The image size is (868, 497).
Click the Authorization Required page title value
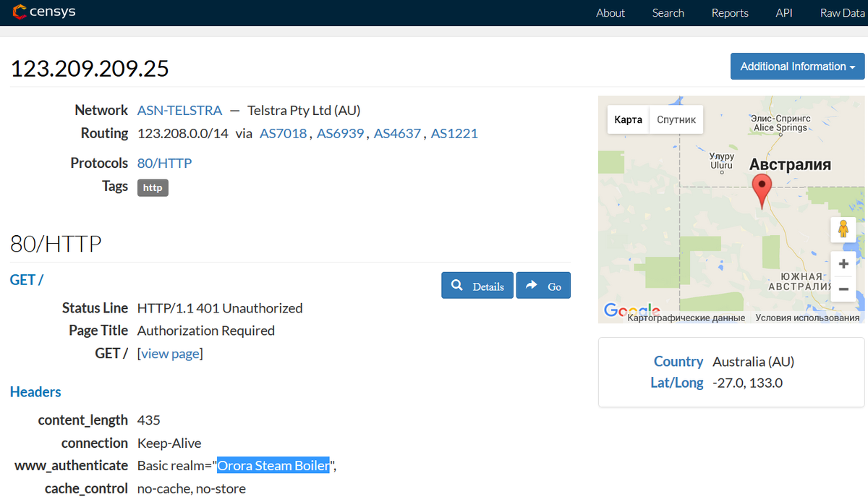pos(206,331)
